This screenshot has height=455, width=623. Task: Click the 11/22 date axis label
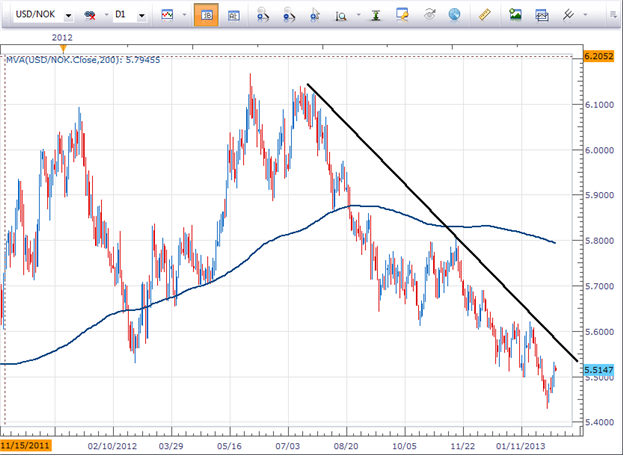(x=463, y=446)
